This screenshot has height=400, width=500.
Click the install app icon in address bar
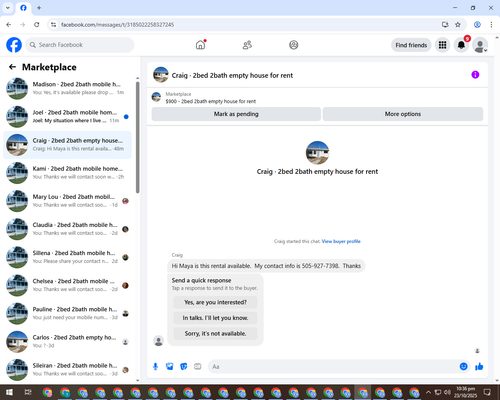pos(445,24)
